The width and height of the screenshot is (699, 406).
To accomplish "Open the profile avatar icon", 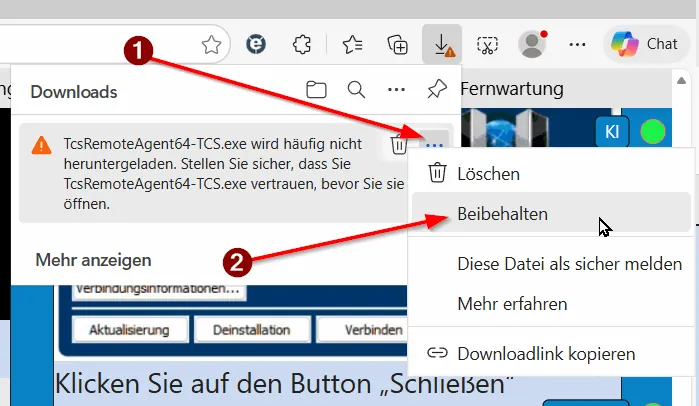I will click(531, 44).
